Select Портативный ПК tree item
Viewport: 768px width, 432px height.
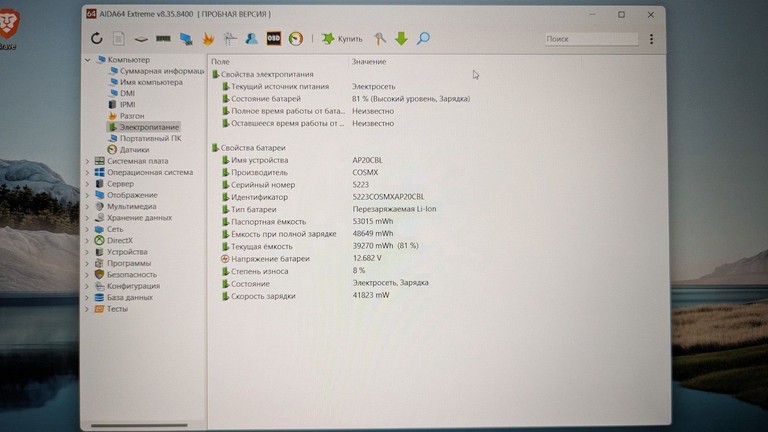(145, 138)
